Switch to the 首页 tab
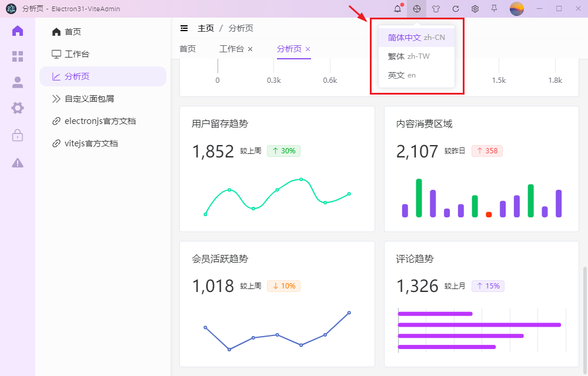 pos(188,49)
